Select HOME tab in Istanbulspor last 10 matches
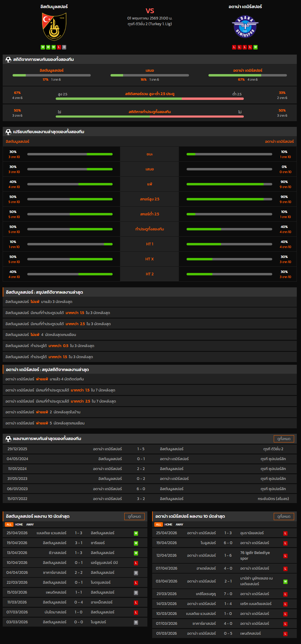Viewport: 301px width, 644px height. tap(19, 525)
